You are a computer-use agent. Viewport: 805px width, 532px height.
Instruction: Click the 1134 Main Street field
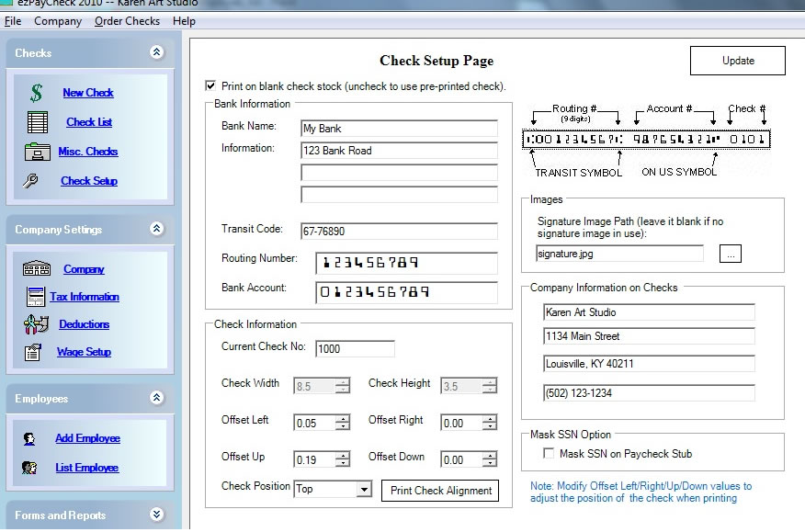coord(649,336)
